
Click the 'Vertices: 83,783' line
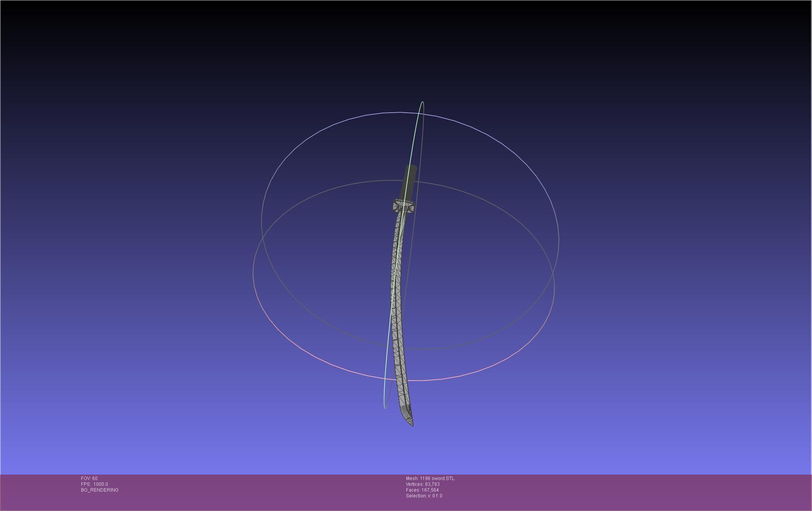423,484
